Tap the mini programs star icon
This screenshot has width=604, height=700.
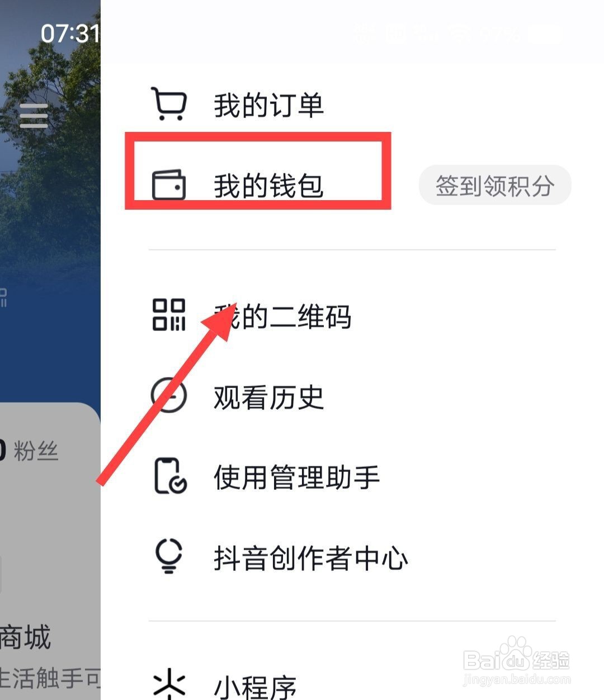pyautogui.click(x=169, y=684)
